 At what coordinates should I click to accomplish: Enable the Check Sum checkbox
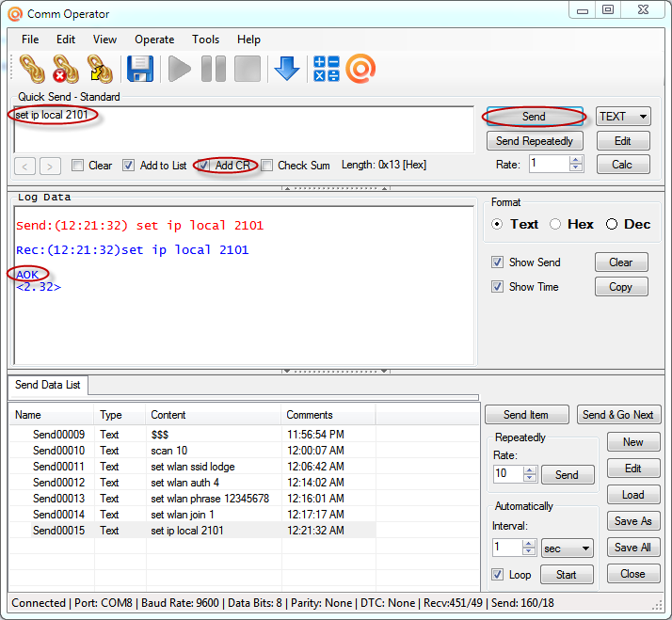coord(266,165)
